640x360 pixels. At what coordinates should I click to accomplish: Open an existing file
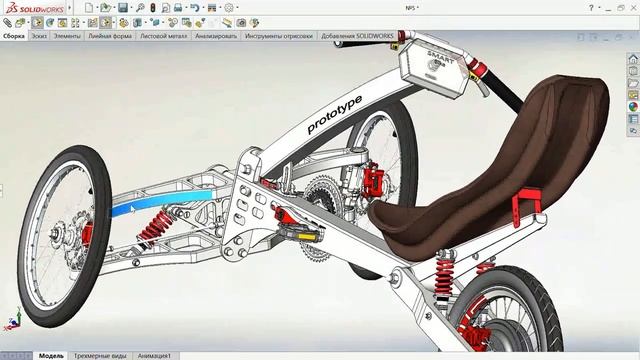tap(106, 7)
